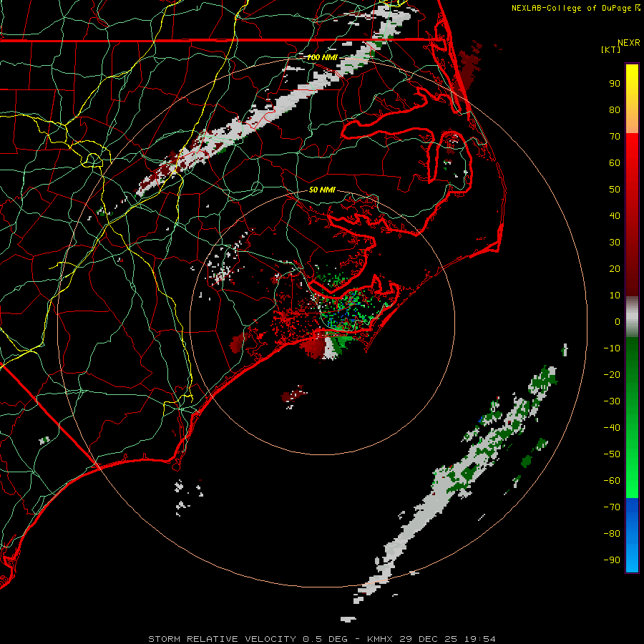Click the -80 value on the velocity scale
This screenshot has height=644, width=644.
coord(612,534)
